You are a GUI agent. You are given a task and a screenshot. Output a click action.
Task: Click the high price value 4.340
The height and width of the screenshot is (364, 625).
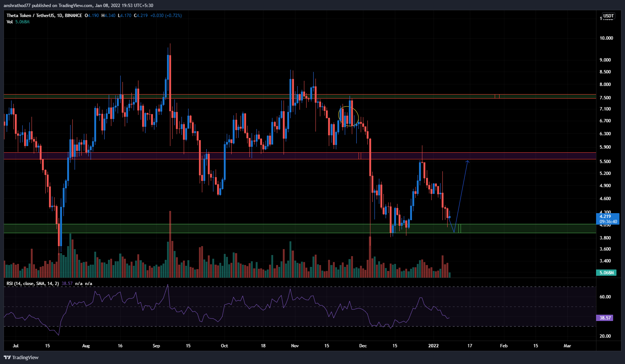pyautogui.click(x=110, y=16)
